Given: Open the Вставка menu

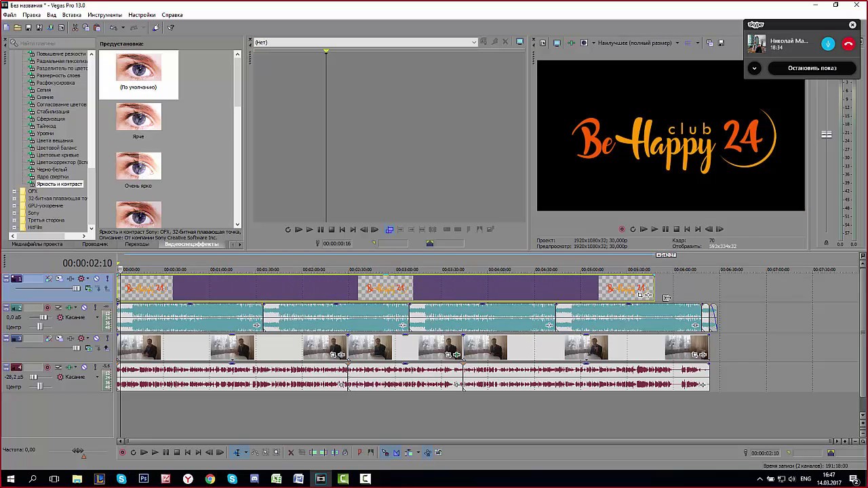Looking at the screenshot, I should (71, 15).
